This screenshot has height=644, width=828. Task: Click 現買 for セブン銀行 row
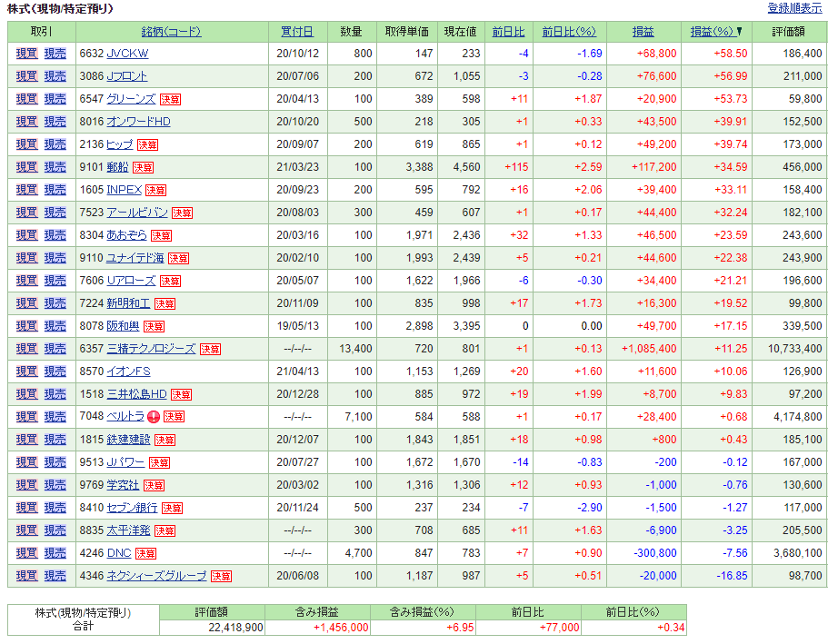point(27,507)
